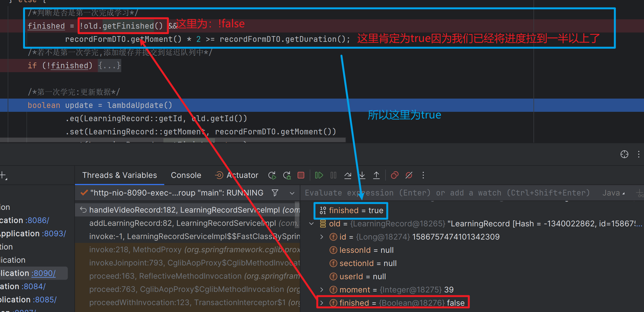Toggle Mute Breakpoints
Image resolution: width=644 pixels, height=312 pixels.
coord(409,175)
